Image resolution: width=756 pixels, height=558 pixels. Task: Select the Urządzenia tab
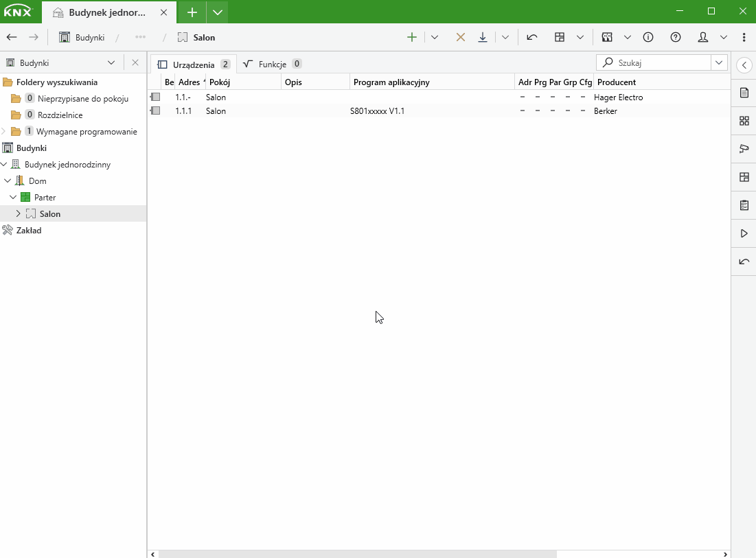pos(193,65)
